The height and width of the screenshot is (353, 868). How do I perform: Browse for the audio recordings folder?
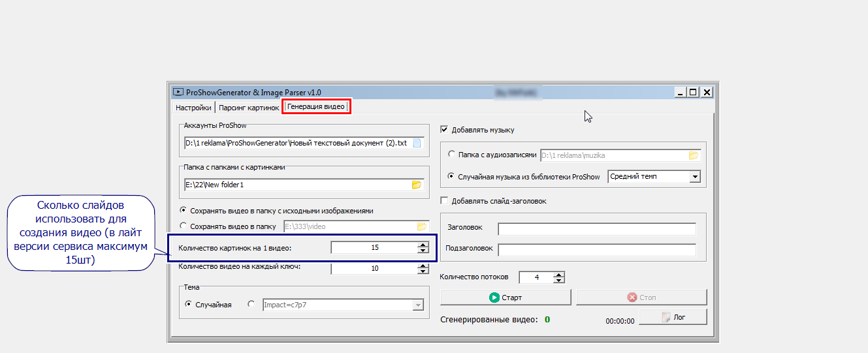click(694, 155)
